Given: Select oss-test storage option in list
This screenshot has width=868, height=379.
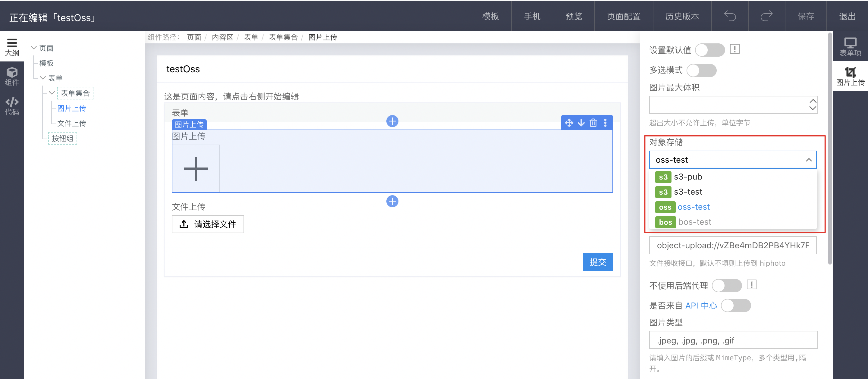Looking at the screenshot, I should pyautogui.click(x=733, y=207).
